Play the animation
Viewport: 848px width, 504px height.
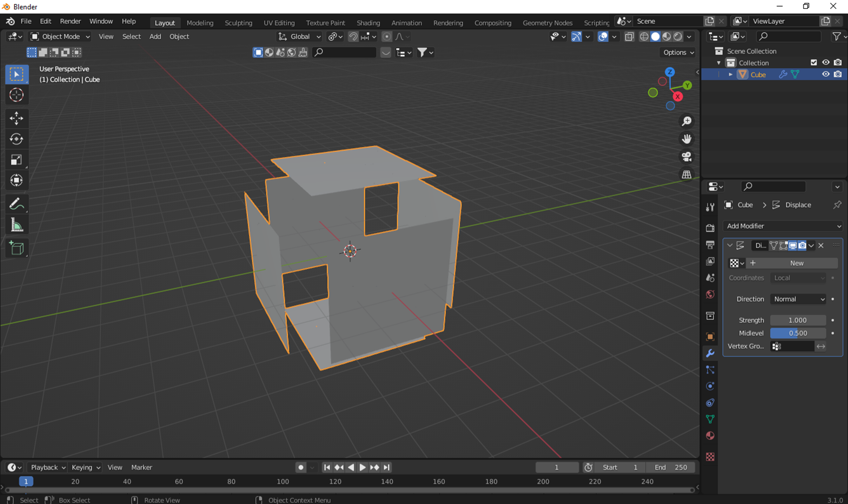362,467
